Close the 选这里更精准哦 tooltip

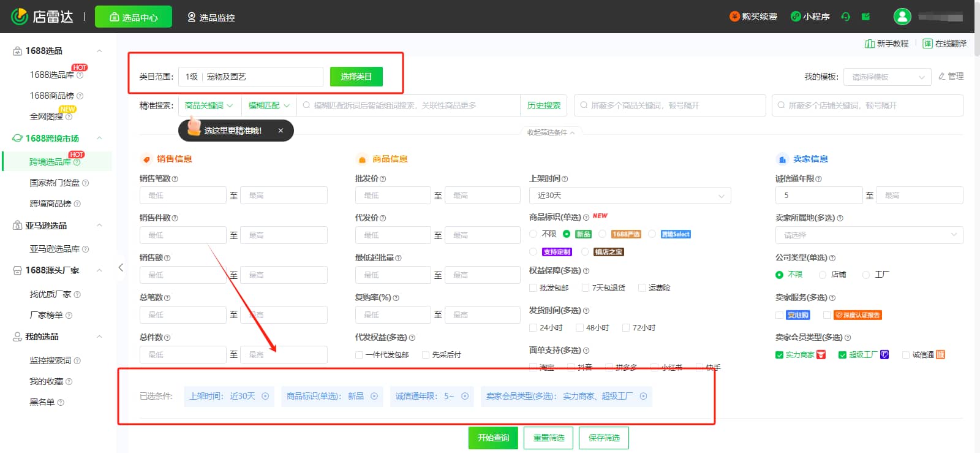pos(281,131)
